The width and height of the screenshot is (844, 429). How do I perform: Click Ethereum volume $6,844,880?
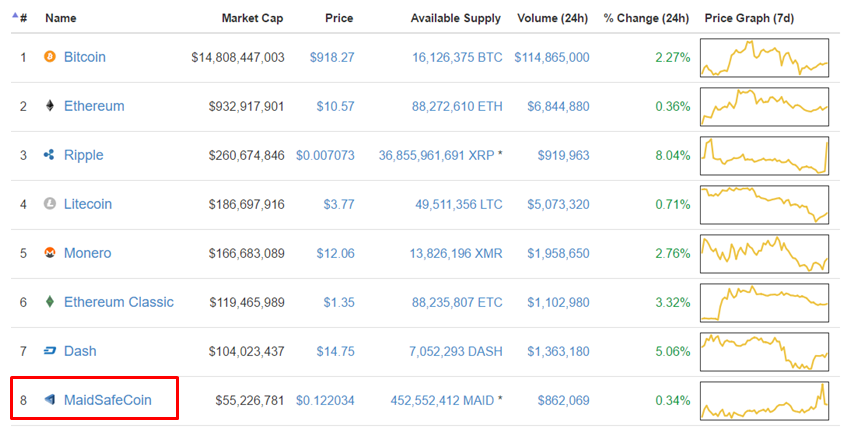point(558,106)
